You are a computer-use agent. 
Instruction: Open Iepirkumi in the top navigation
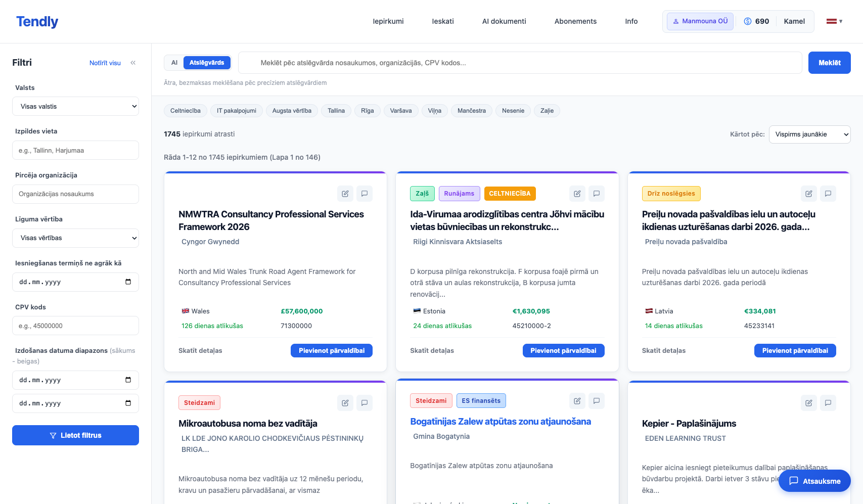point(388,21)
